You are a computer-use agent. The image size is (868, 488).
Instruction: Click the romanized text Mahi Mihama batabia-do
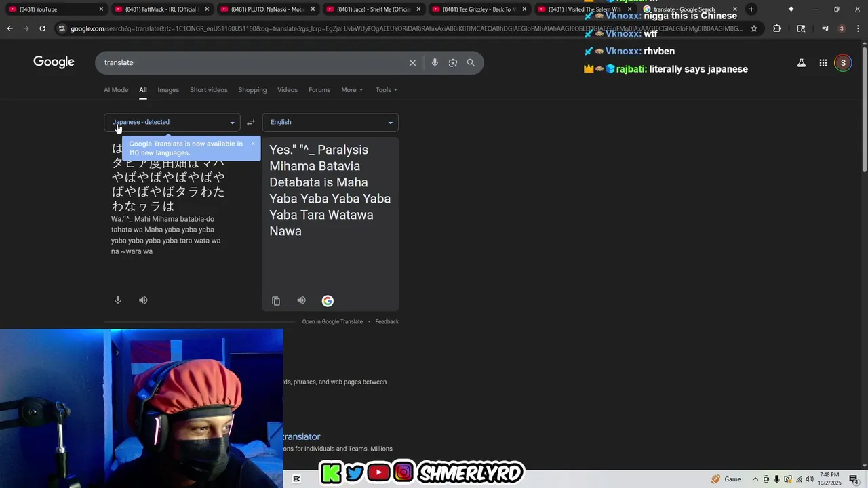pyautogui.click(x=166, y=235)
